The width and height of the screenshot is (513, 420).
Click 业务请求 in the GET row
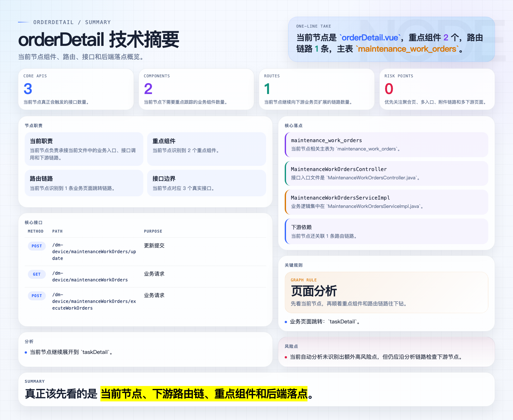pos(154,274)
